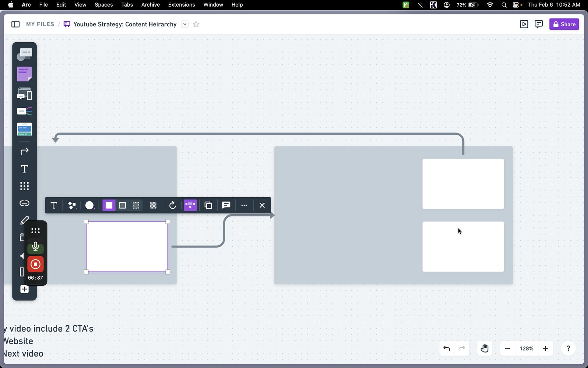
Task: Click the plus button at toolbar bottom
Action: tap(24, 289)
